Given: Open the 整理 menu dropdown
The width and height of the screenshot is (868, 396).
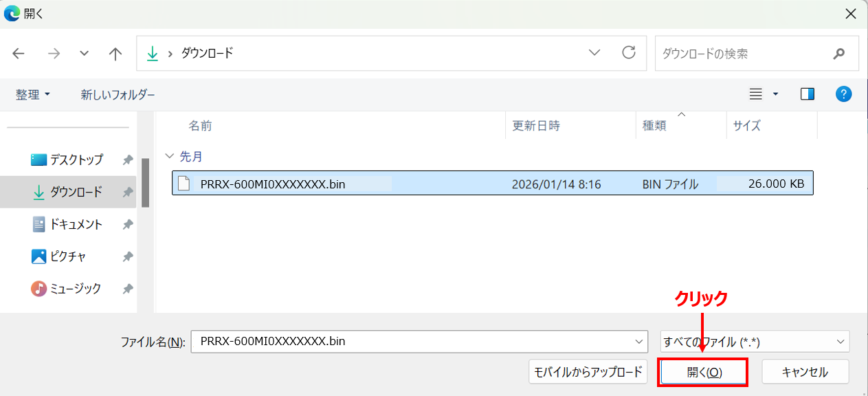Looking at the screenshot, I should [x=33, y=93].
